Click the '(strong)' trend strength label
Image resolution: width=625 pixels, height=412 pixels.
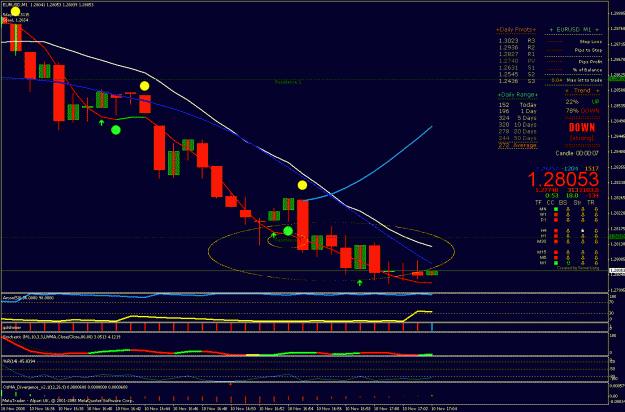(582, 138)
